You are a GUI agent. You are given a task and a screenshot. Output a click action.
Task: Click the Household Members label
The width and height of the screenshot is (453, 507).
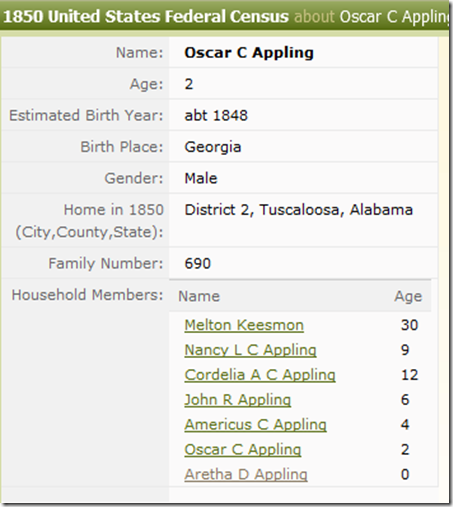[87, 295]
